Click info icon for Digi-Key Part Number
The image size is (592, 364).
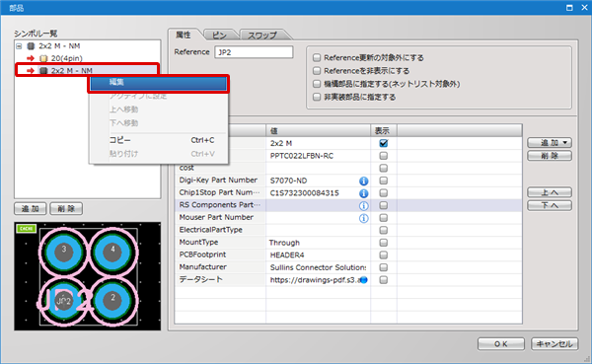[363, 181]
